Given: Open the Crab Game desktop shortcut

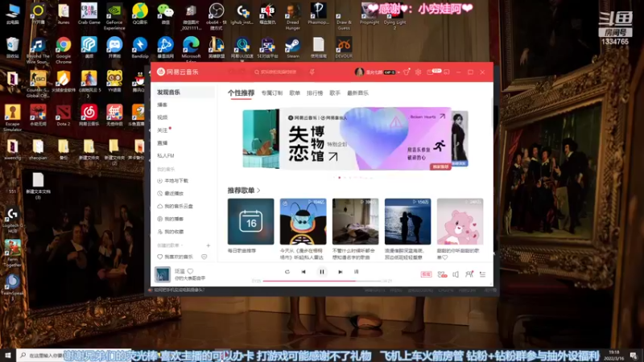Looking at the screenshot, I should coord(89,14).
